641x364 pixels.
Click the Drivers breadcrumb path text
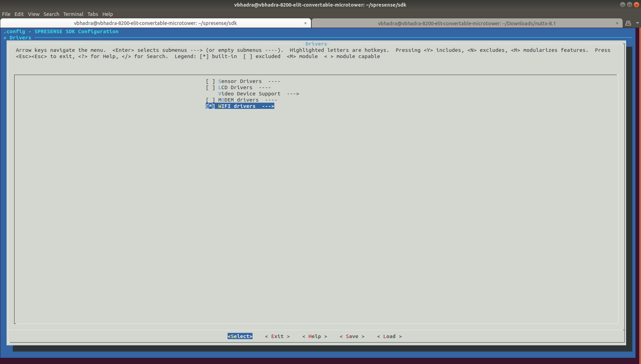tap(20, 38)
